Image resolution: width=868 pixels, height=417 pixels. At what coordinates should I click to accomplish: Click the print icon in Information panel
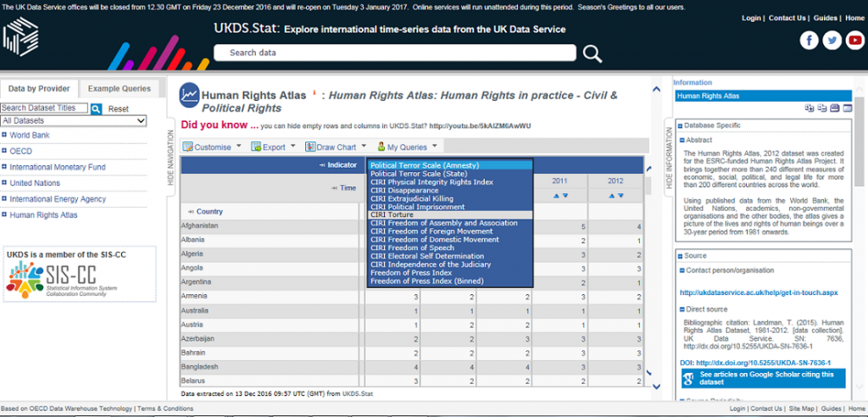coord(835,108)
